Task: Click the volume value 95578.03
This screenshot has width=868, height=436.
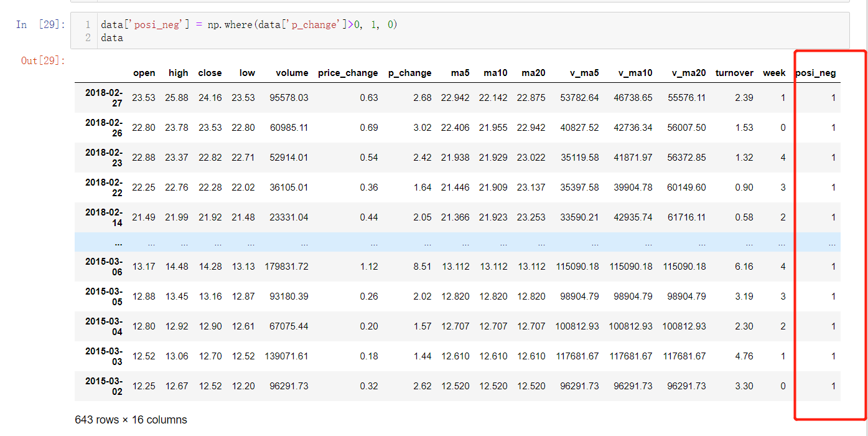Action: (289, 98)
